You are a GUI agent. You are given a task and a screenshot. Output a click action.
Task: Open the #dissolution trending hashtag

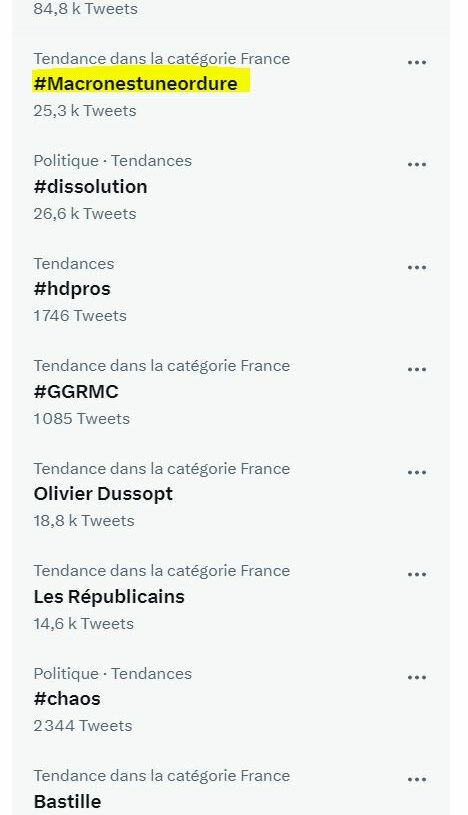(x=90, y=187)
